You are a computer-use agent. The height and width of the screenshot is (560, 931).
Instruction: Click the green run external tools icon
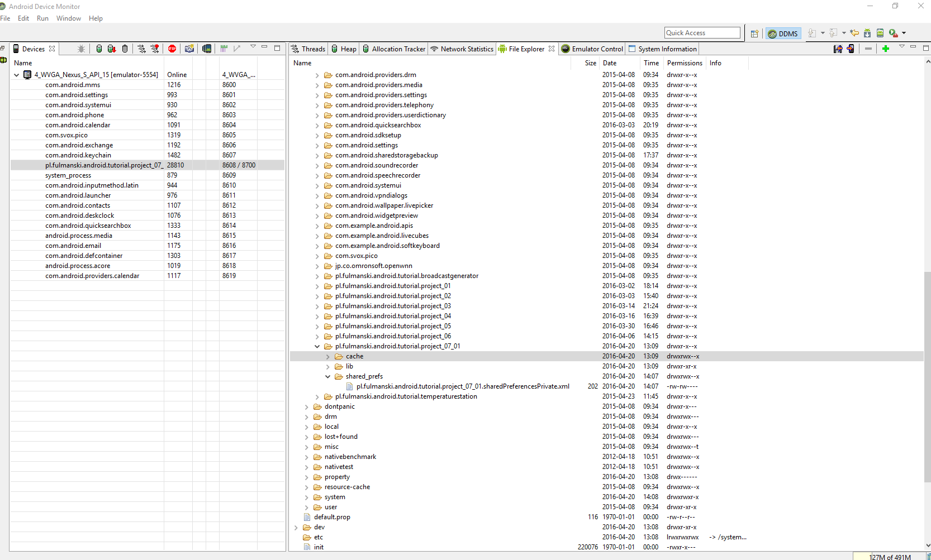(893, 33)
